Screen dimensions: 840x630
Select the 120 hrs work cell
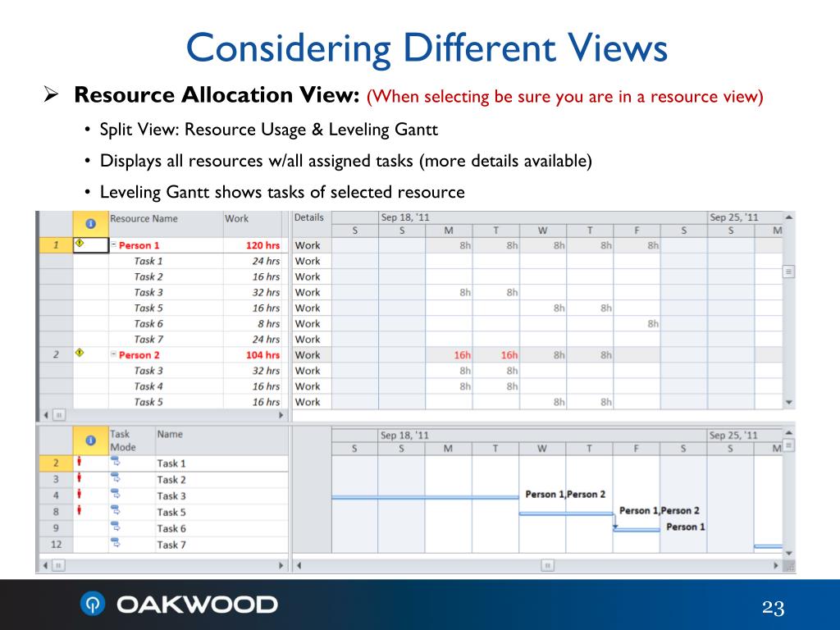(x=253, y=245)
